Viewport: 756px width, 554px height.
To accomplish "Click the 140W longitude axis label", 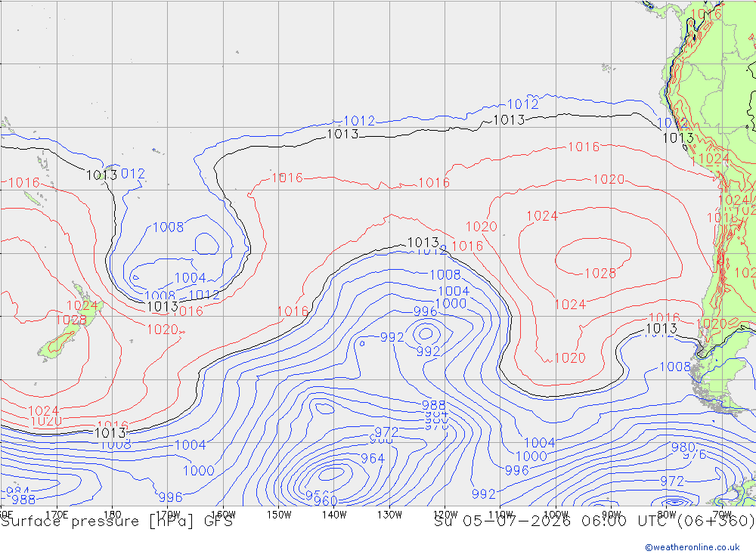I will point(334,515).
